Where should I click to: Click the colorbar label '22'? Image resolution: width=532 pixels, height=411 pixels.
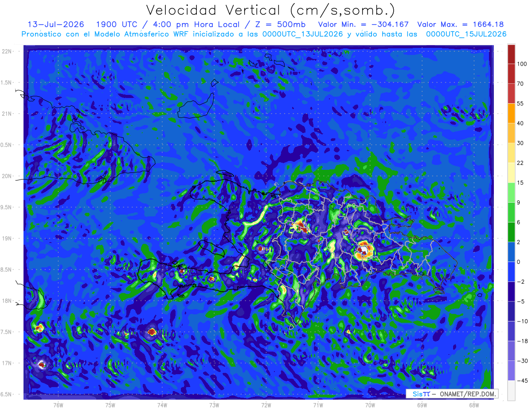point(520,163)
